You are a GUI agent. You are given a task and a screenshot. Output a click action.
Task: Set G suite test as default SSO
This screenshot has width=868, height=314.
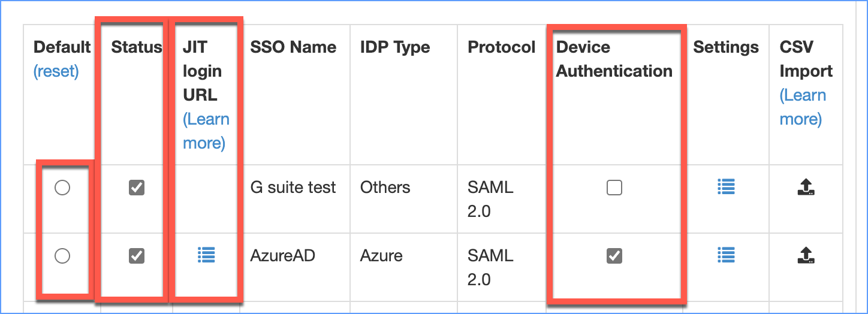point(62,188)
